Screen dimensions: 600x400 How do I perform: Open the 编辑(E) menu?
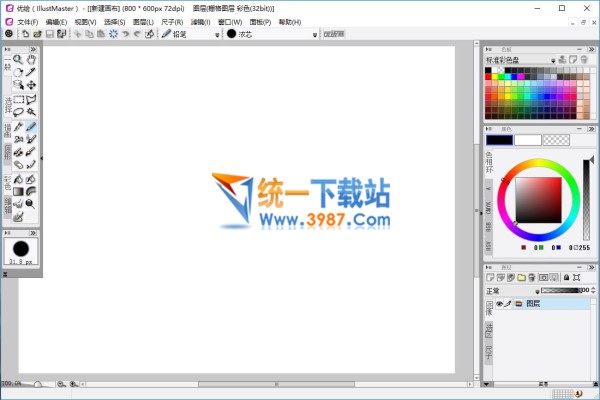click(x=56, y=22)
